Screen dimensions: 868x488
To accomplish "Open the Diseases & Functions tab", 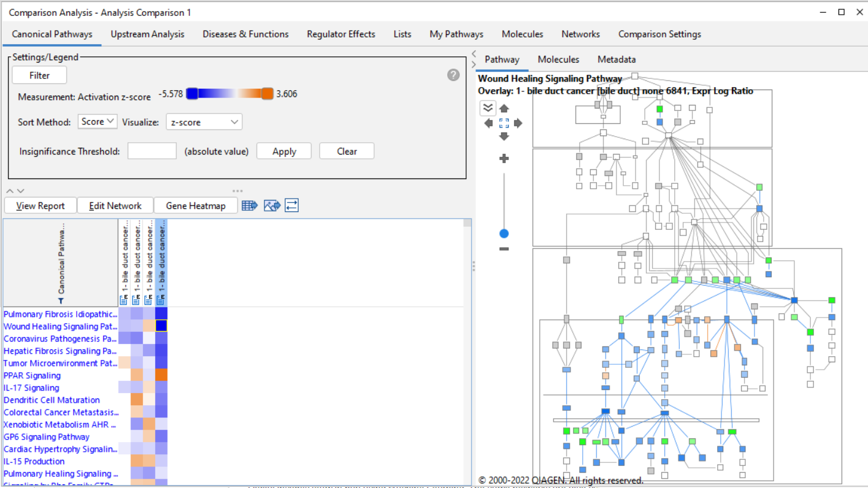I will pos(246,34).
